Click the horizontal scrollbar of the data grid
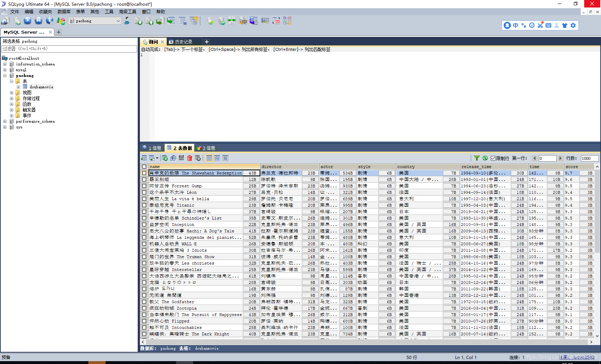The width and height of the screenshot is (601, 364). coord(367,342)
